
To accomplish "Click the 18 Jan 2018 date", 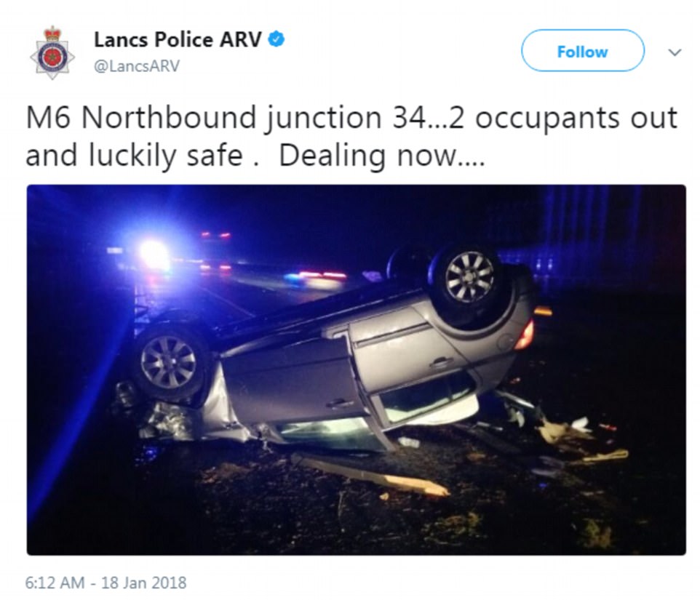I will coord(144,583).
